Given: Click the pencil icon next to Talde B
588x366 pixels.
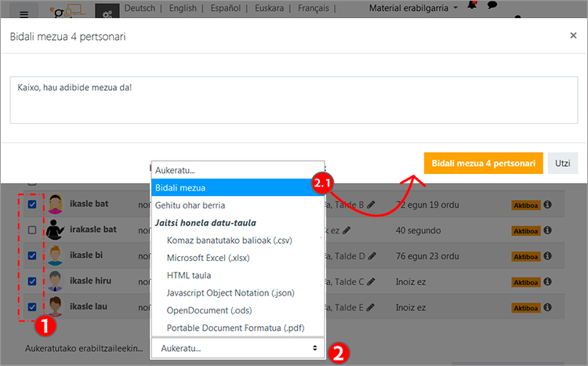Looking at the screenshot, I should 371,205.
